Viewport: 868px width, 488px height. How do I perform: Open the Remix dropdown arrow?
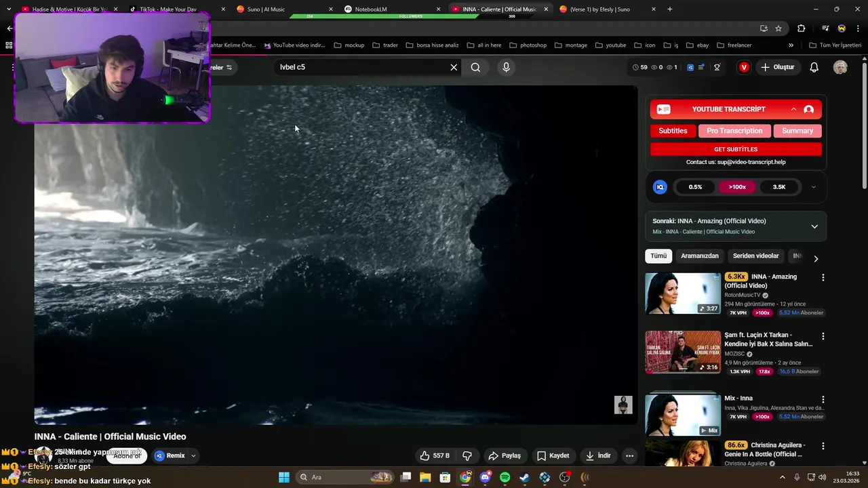point(193,455)
